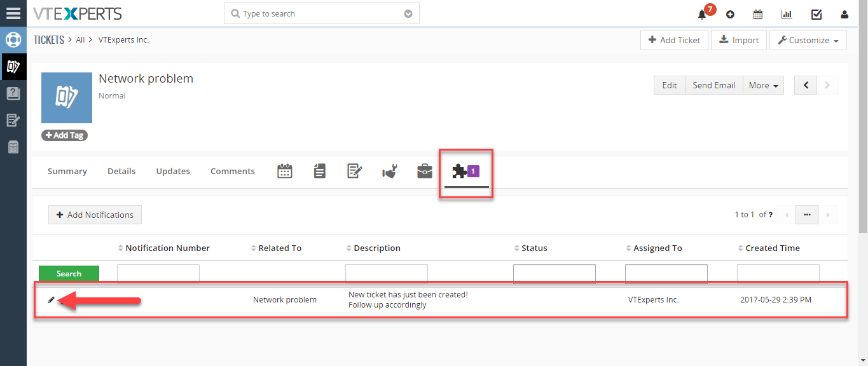Click the Add Notifications button

pos(95,215)
